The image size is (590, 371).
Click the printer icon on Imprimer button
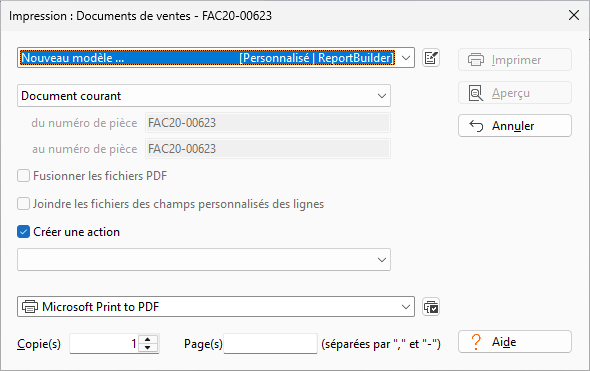476,60
